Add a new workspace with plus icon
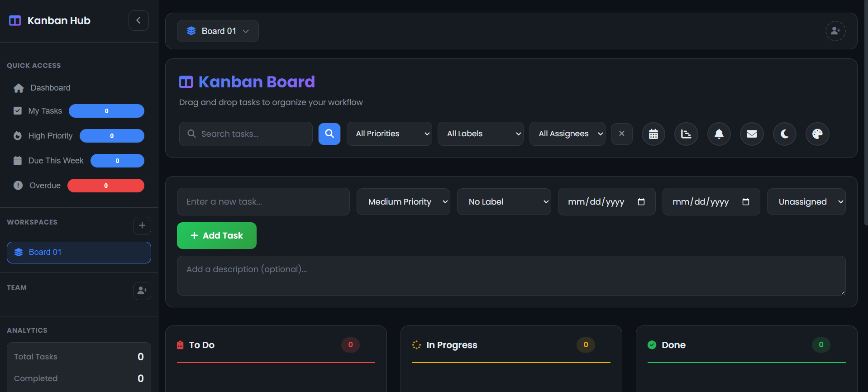Screen dimensions: 868x392 tap(142, 225)
